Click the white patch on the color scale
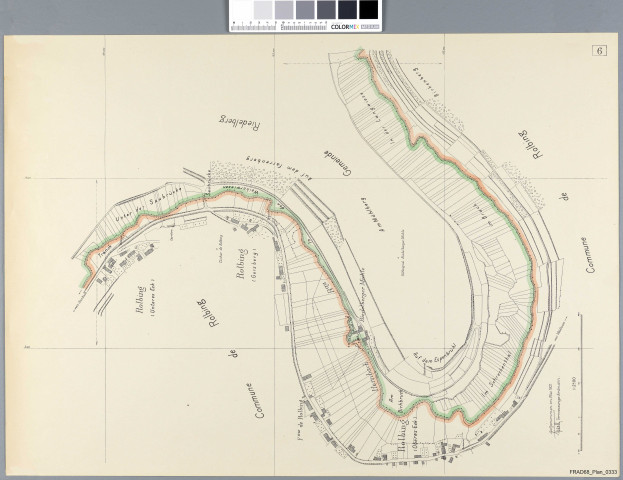Viewport: 623px width, 480px height. (x=238, y=9)
